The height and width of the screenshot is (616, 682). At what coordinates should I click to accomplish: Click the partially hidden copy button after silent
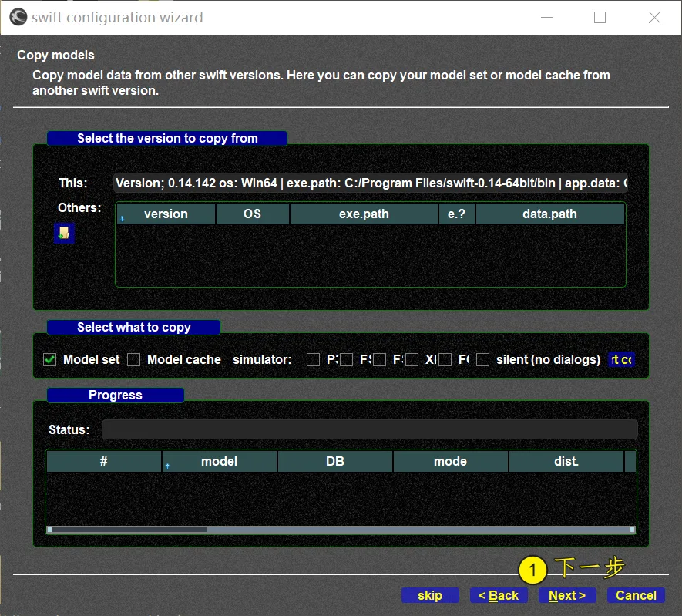click(x=622, y=360)
